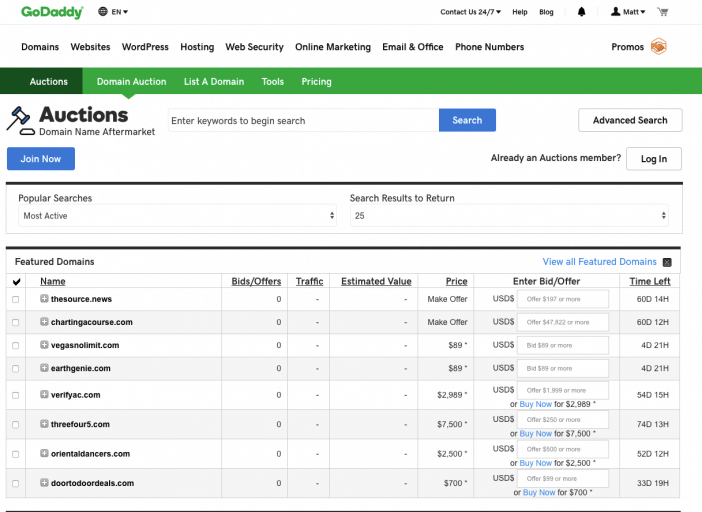The width and height of the screenshot is (702, 512).
Task: Open the shopping cart
Action: point(662,12)
